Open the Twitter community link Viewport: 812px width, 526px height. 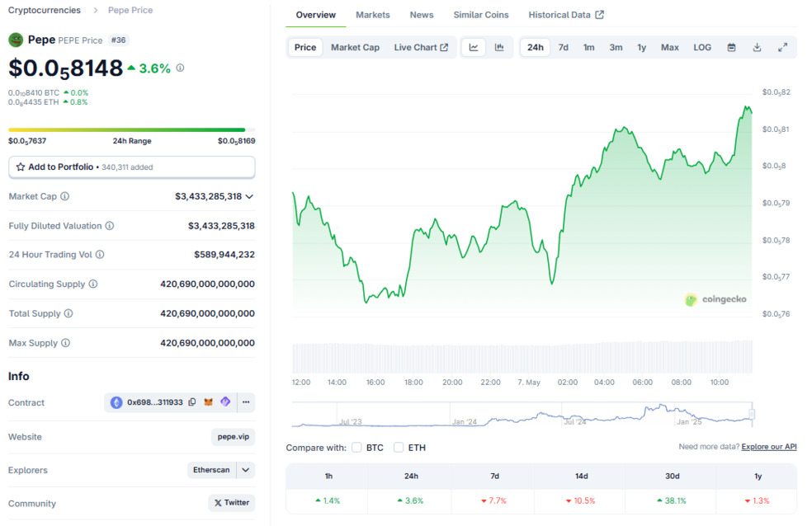(232, 503)
